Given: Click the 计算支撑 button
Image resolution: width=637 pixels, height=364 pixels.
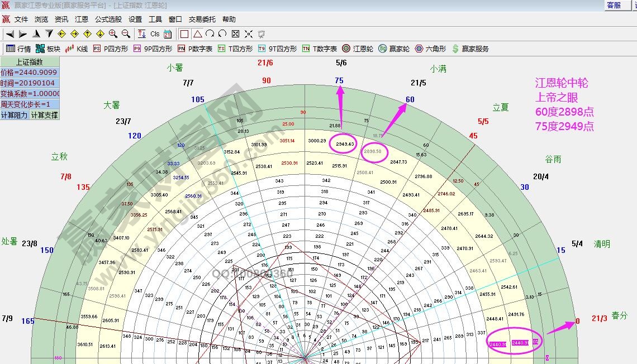Looking at the screenshot, I should 44,115.
